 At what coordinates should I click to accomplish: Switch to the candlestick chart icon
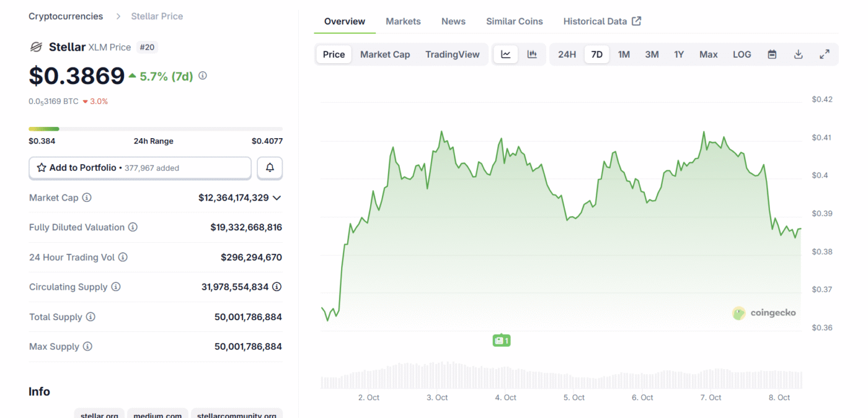tap(532, 54)
